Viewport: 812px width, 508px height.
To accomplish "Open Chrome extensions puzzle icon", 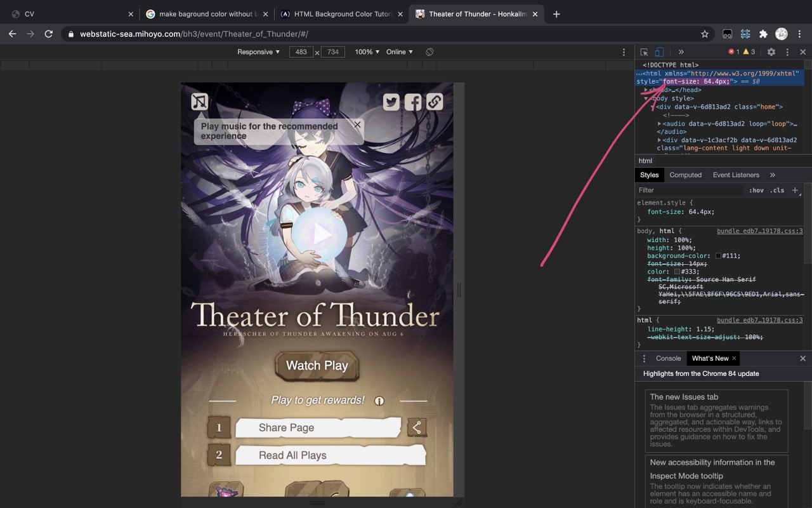I will 763,34.
